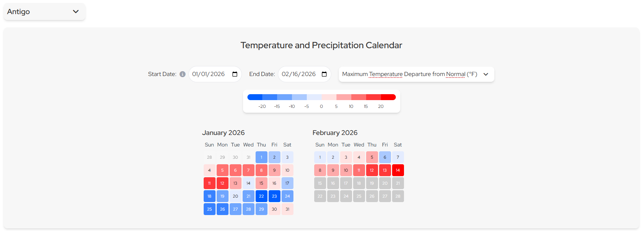The width and height of the screenshot is (644, 231).
Task: Select February 14 in the calendar
Action: [x=398, y=170]
